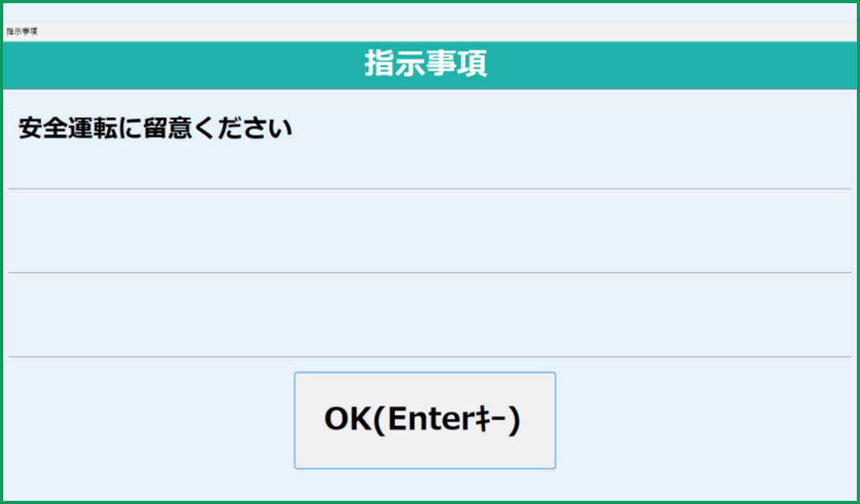Click the center of the green header
Image resolution: width=860 pixels, height=504 pixels.
[x=430, y=66]
